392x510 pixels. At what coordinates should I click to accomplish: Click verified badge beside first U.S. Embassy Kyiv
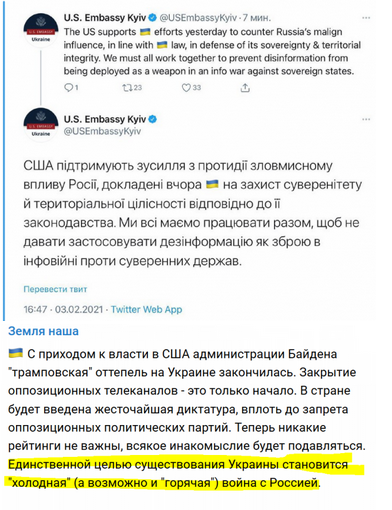152,17
